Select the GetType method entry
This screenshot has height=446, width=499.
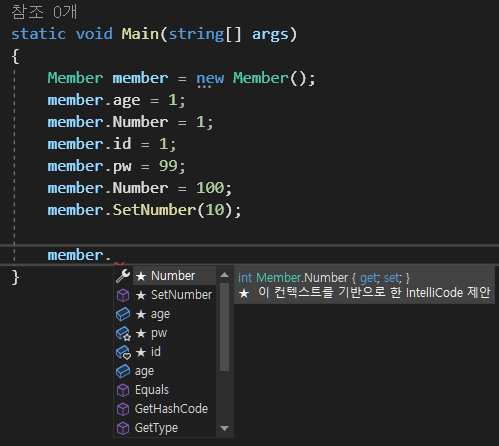[x=166, y=428]
